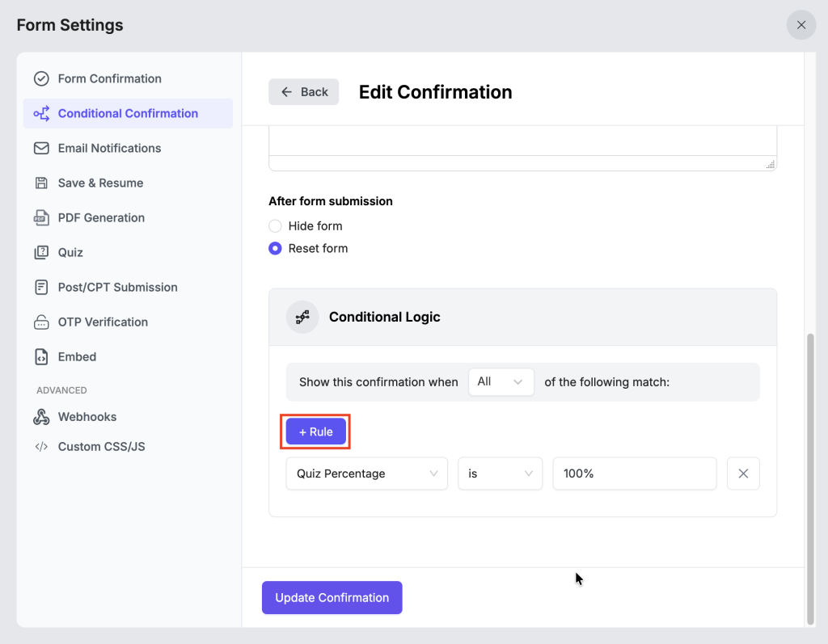Click 'of the following match:' text
The width and height of the screenshot is (828, 644).
click(x=606, y=381)
